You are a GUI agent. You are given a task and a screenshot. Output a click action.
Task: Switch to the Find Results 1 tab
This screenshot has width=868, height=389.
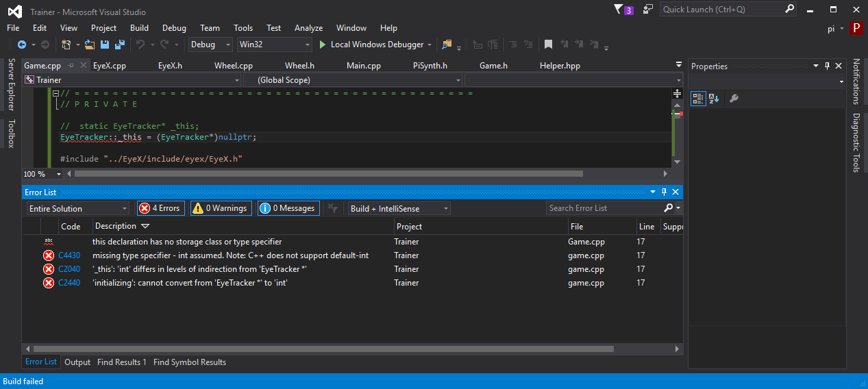tap(122, 362)
